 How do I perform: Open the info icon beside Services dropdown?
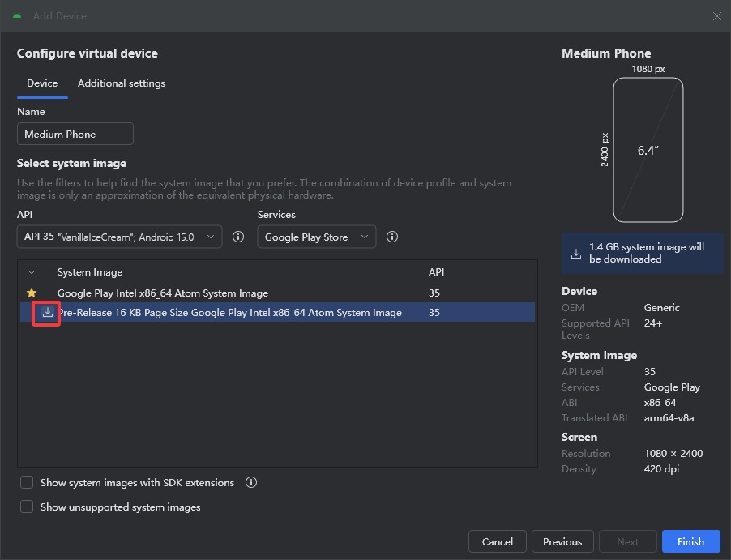392,237
